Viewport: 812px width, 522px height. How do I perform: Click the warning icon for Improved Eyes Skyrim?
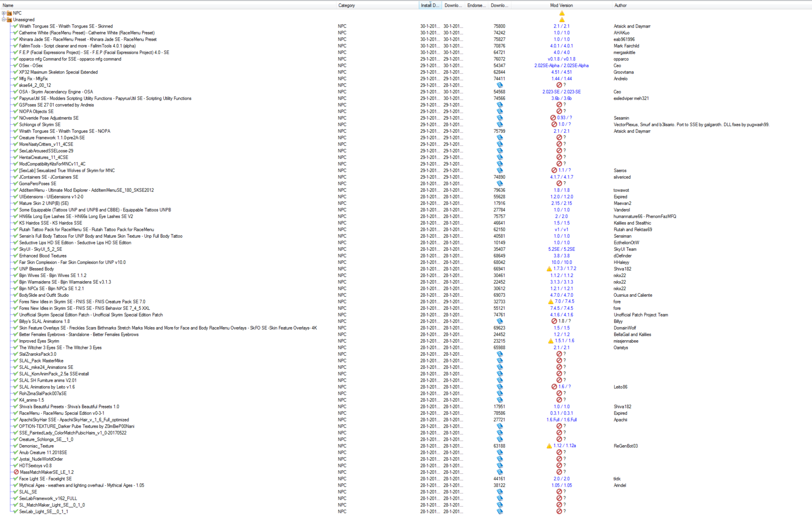(550, 341)
